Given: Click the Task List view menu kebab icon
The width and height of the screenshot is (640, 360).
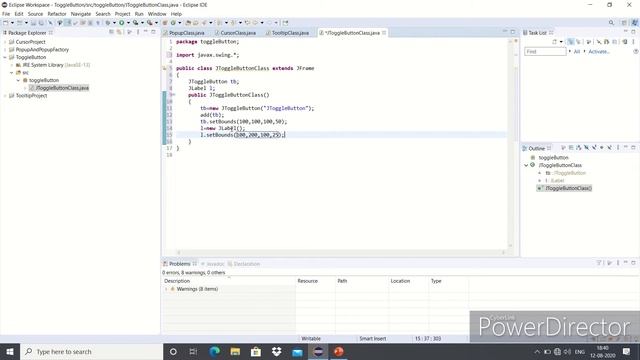Looking at the screenshot, I should (633, 42).
